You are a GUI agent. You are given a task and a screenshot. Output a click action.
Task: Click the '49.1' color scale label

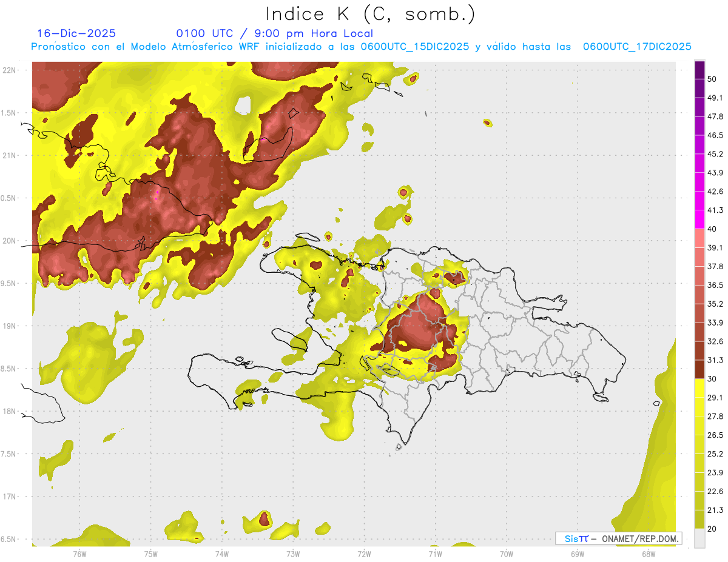(x=715, y=98)
